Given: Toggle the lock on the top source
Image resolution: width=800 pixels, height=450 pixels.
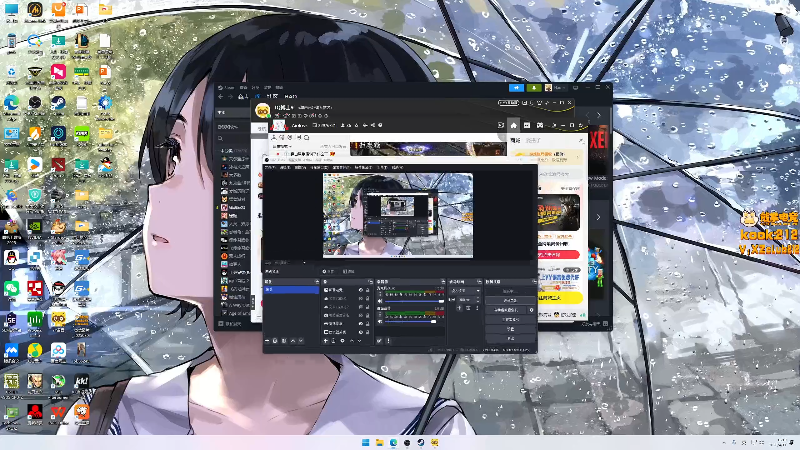Looking at the screenshot, I should pos(367,290).
